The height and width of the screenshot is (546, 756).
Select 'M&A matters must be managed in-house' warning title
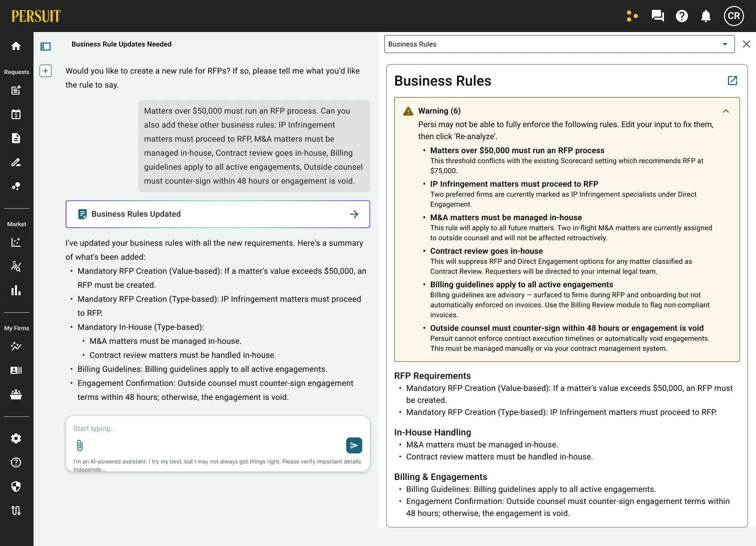tap(506, 217)
